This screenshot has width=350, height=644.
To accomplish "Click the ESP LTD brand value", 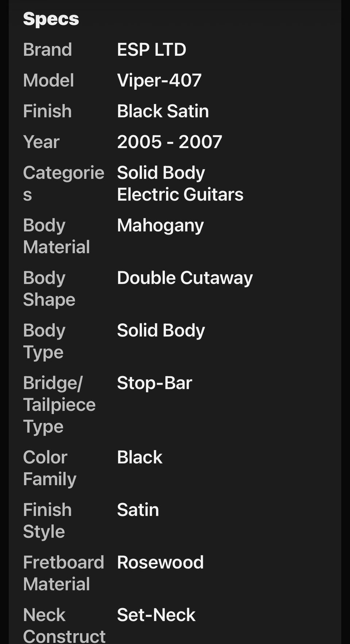I will pyautogui.click(x=151, y=50).
